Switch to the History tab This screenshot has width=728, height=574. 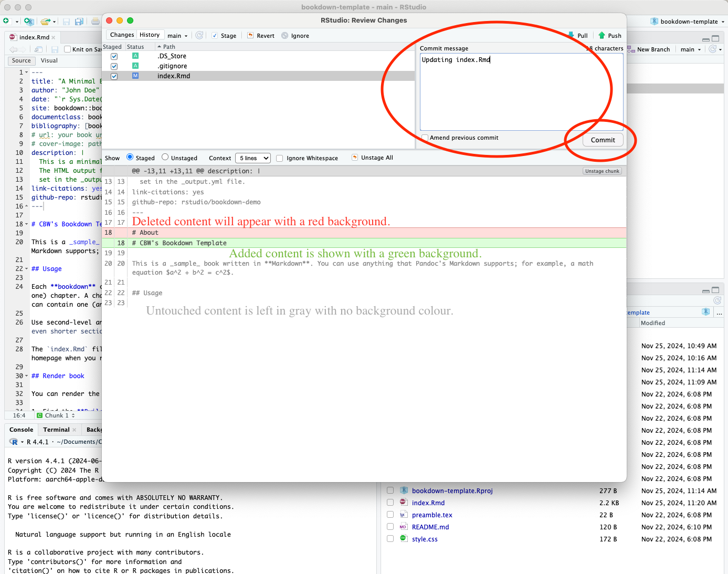tap(150, 34)
